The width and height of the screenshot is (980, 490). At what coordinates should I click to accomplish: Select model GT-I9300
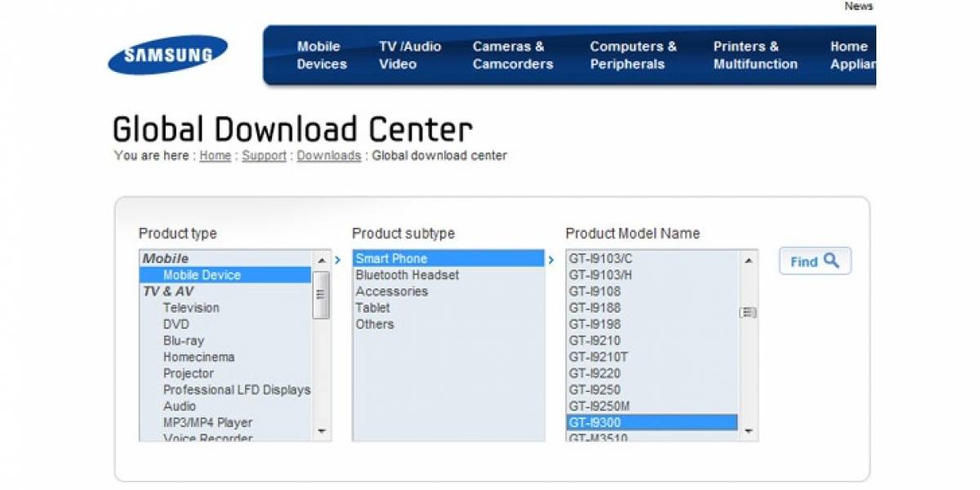652,422
